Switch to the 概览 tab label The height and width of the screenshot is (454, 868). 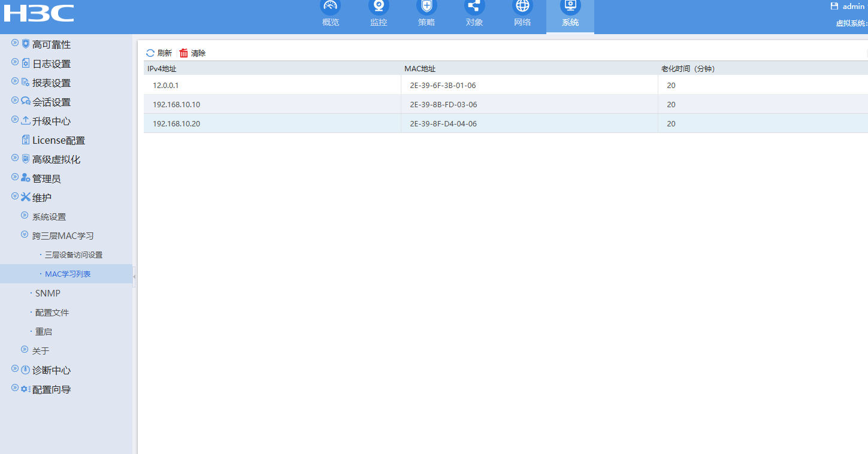[331, 23]
